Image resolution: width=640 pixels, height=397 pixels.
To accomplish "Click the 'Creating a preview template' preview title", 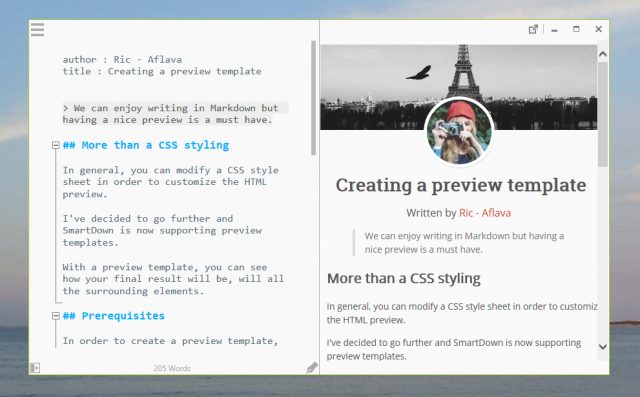I will 461,186.
